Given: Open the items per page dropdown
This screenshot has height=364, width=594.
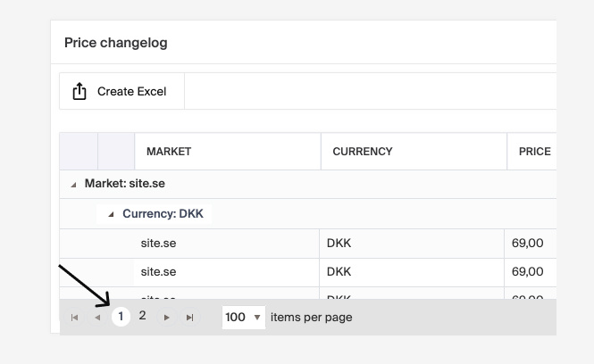Looking at the screenshot, I should (244, 317).
